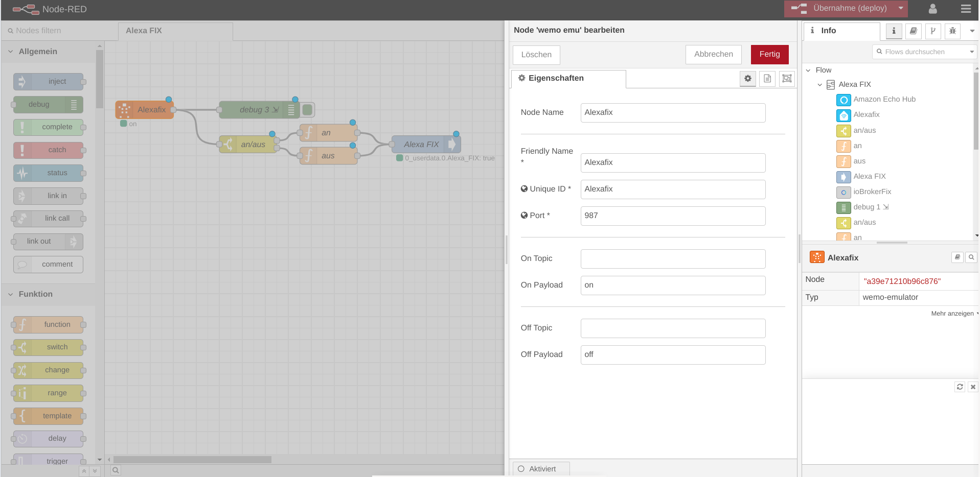Edit the Port field containing 987
This screenshot has height=477, width=980.
coord(673,216)
